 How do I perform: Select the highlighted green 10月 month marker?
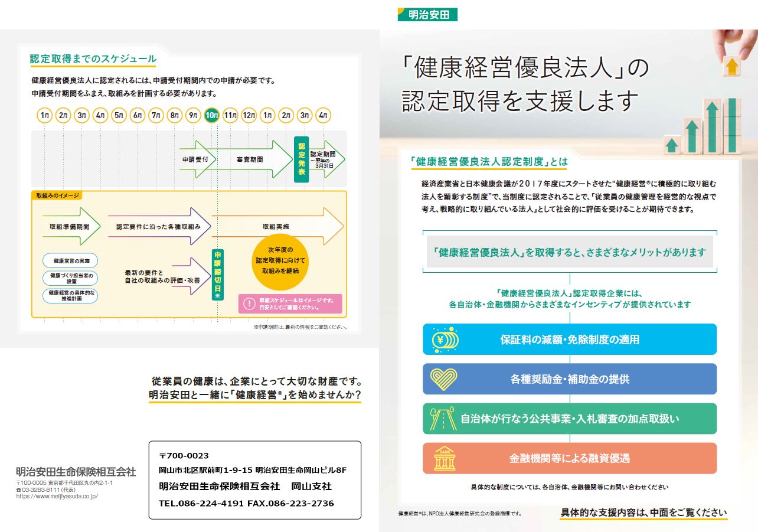212,116
